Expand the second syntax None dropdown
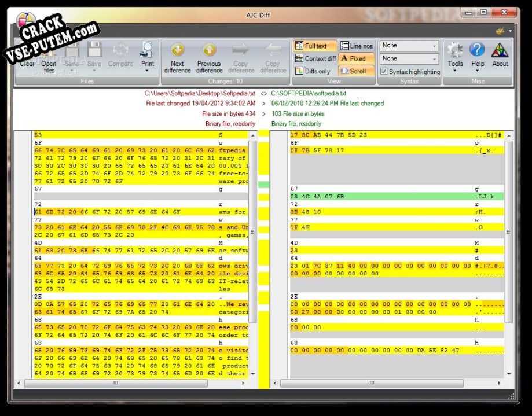The width and height of the screenshot is (532, 416). 409,58
